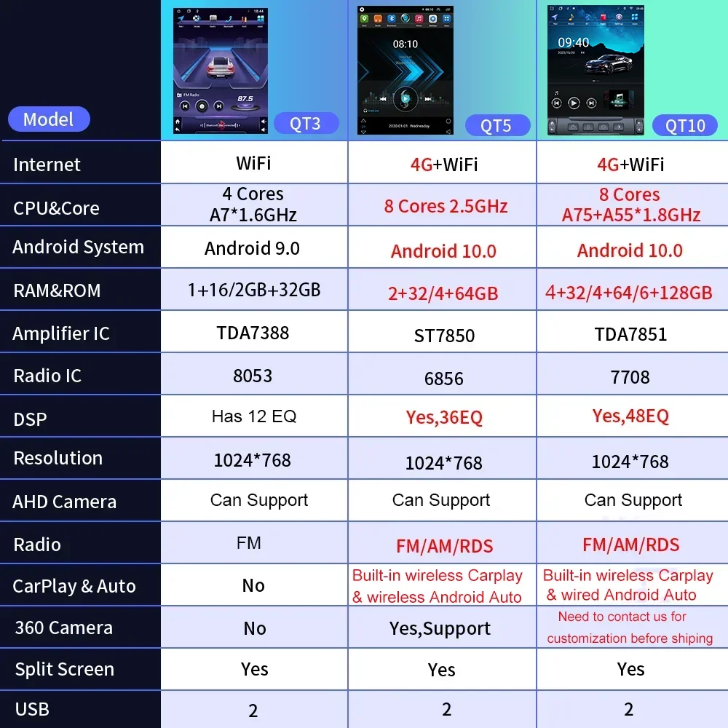Select the CPU&Core row label
The height and width of the screenshot is (728, 728).
tap(56, 208)
